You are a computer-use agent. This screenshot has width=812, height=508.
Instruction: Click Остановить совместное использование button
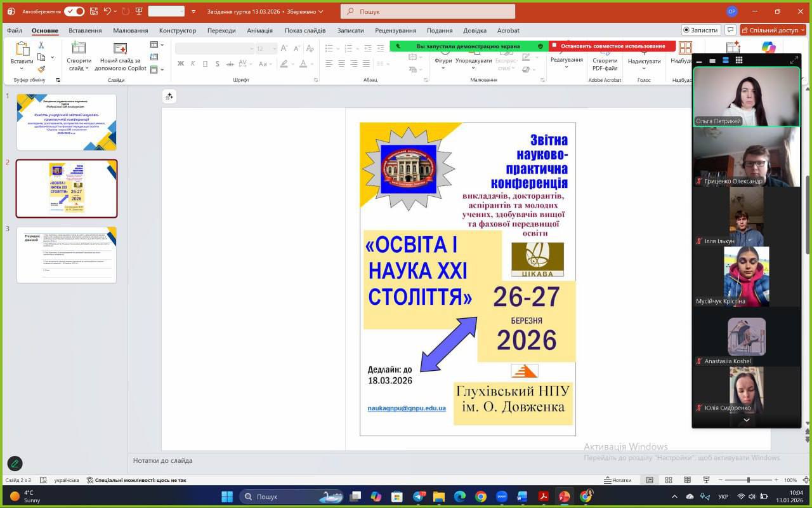tap(612, 46)
